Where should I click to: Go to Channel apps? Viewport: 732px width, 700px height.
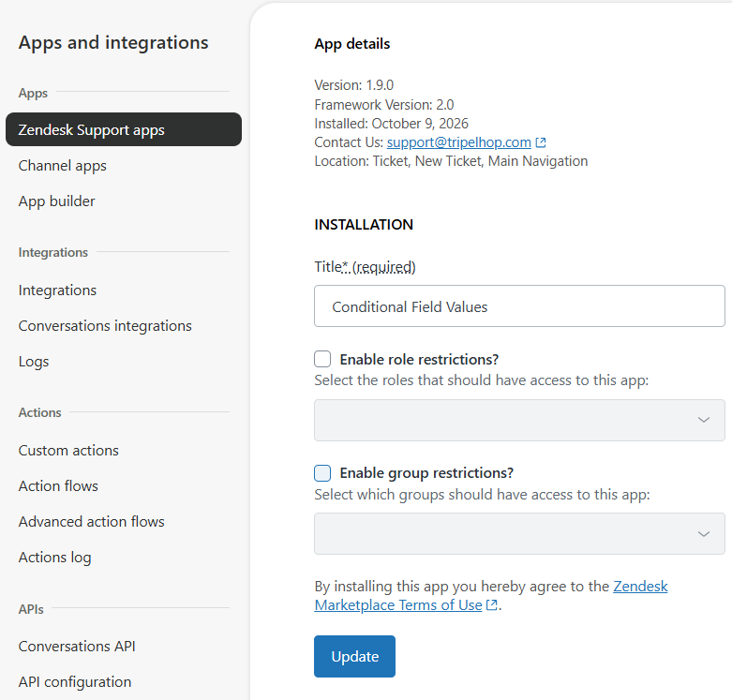[x=63, y=166]
